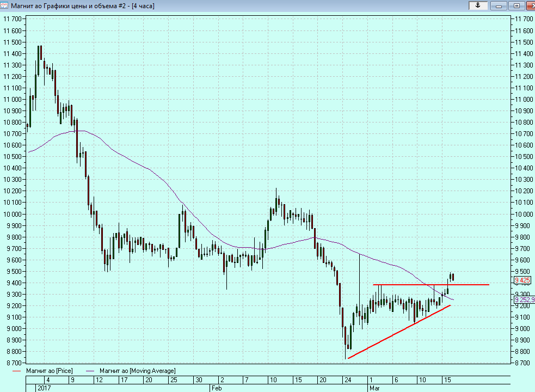This screenshot has width=535, height=392.
Task: Click the date label 7 on time axis
Action: [x=247, y=379]
